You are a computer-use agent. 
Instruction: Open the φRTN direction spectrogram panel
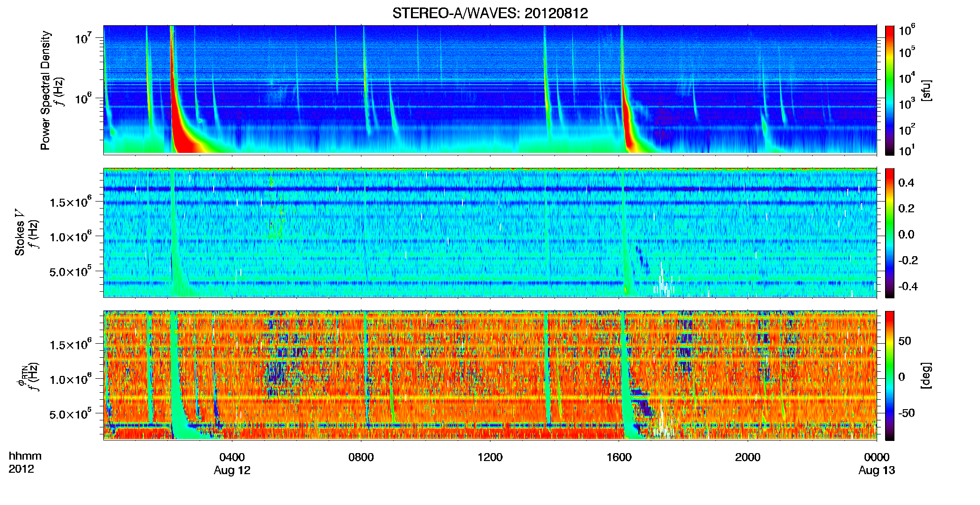pos(490,375)
